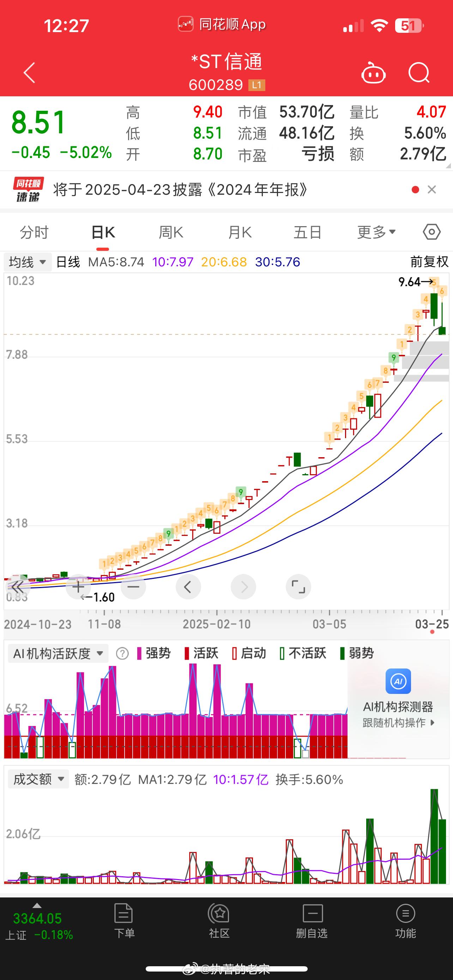Expand the 上证 index bar arrow

click(37, 906)
